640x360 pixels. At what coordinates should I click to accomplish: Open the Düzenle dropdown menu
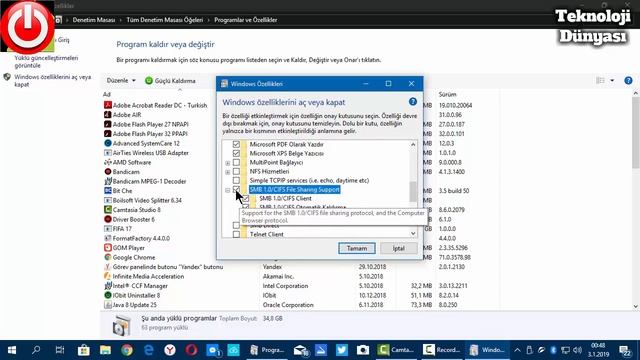tap(121, 81)
